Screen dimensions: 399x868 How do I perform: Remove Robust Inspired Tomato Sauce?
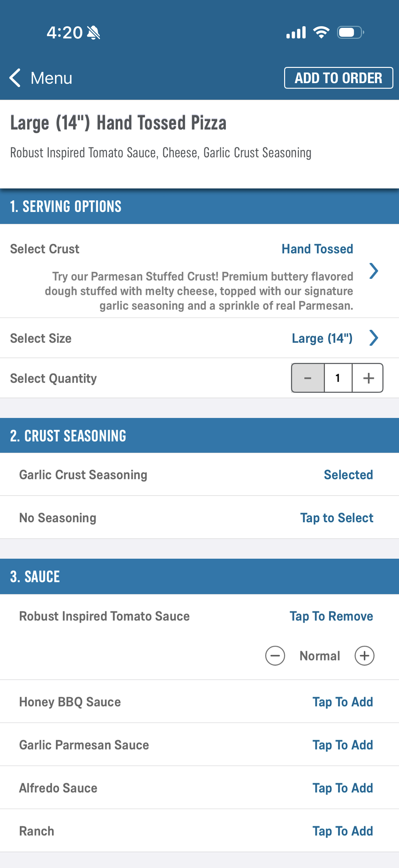click(x=331, y=616)
